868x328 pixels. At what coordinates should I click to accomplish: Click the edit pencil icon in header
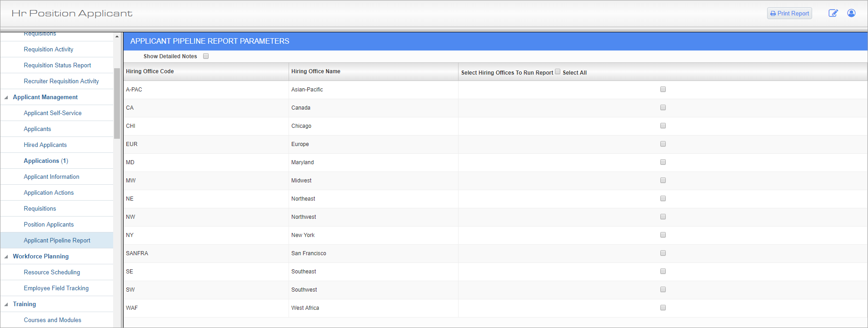[833, 13]
